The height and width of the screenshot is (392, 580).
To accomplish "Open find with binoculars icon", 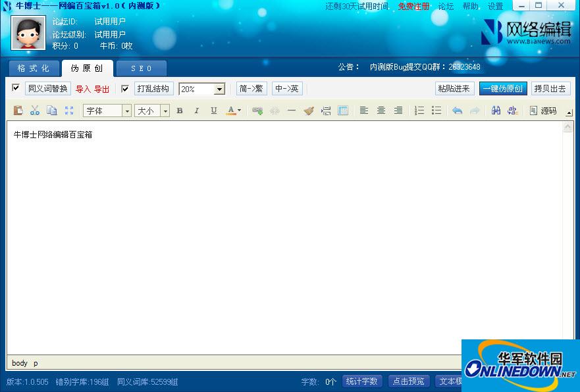I will click(x=496, y=110).
